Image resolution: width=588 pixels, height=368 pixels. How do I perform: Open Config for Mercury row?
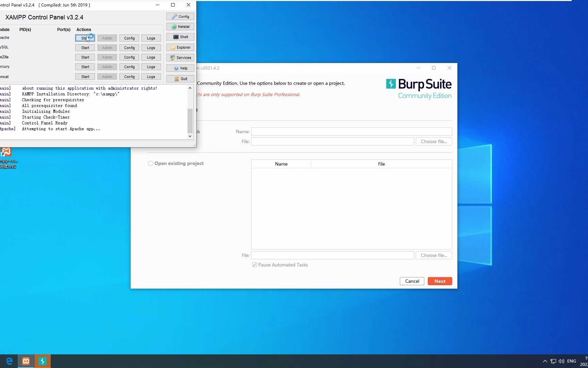[129, 67]
